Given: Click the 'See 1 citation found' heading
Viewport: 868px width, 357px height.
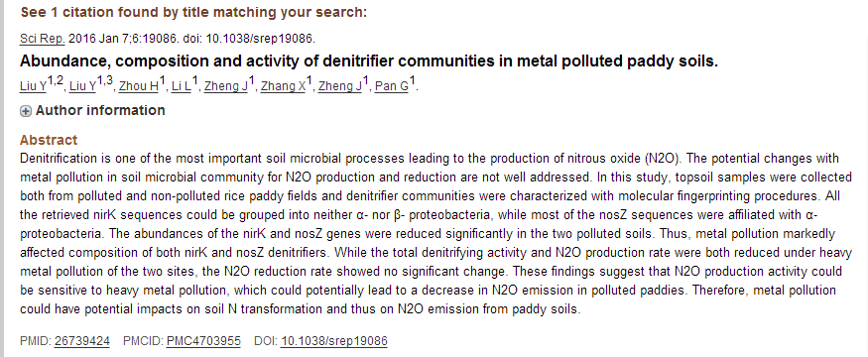Looking at the screenshot, I should [193, 12].
